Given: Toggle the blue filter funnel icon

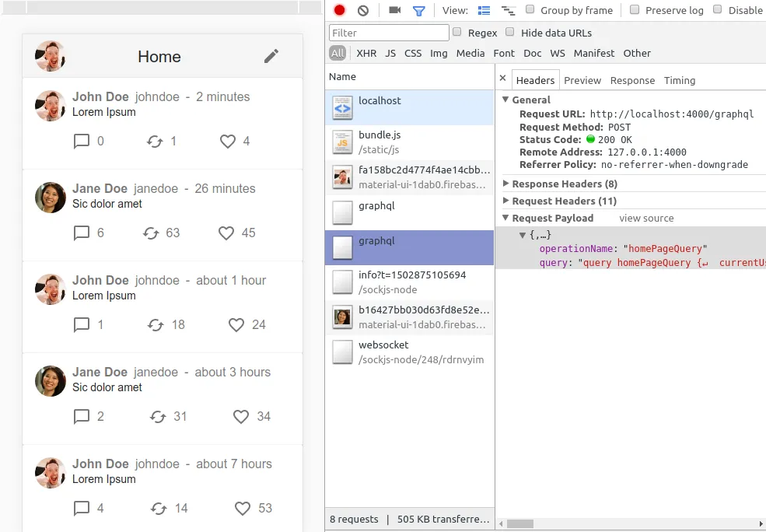Looking at the screenshot, I should 419,11.
